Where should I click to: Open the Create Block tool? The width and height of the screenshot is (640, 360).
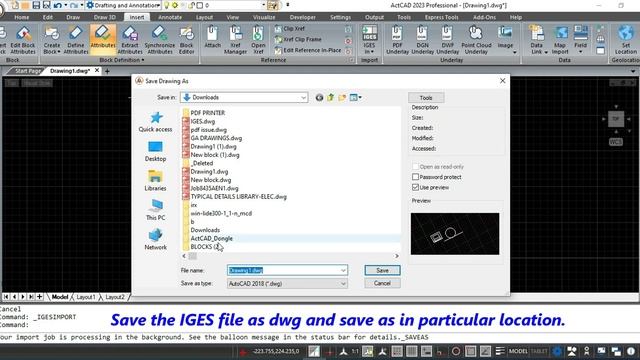click(52, 40)
